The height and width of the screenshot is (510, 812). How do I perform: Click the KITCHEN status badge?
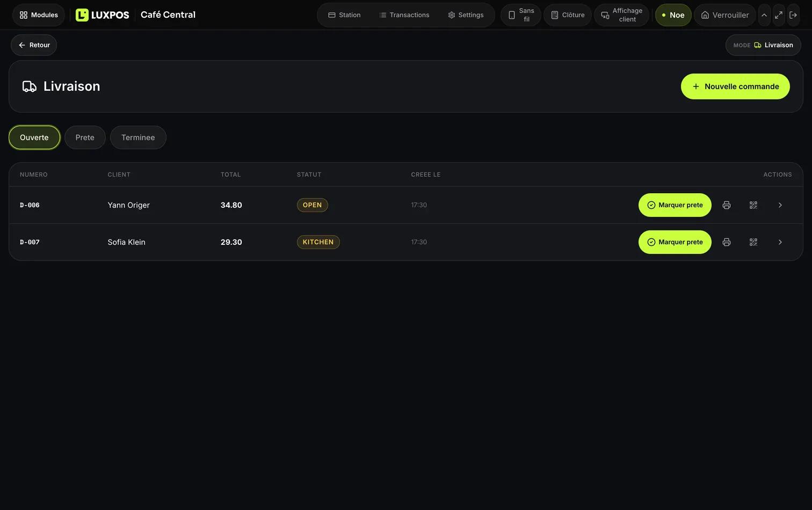click(x=318, y=242)
